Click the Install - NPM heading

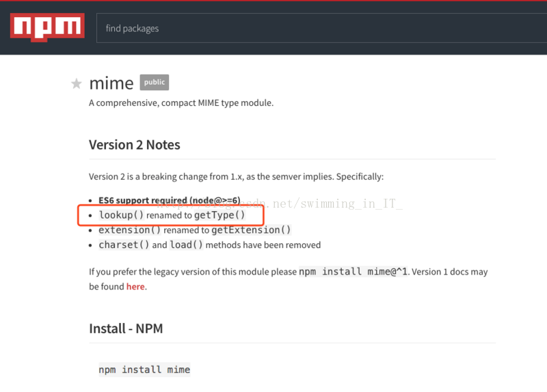[x=126, y=328]
